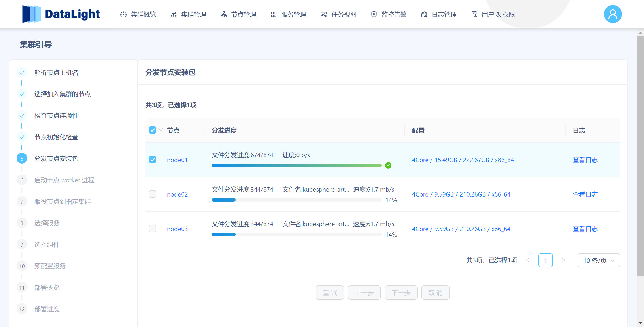Click the checkmark icon for 检查节点连通性 step
The height and width of the screenshot is (327, 644).
(x=22, y=115)
